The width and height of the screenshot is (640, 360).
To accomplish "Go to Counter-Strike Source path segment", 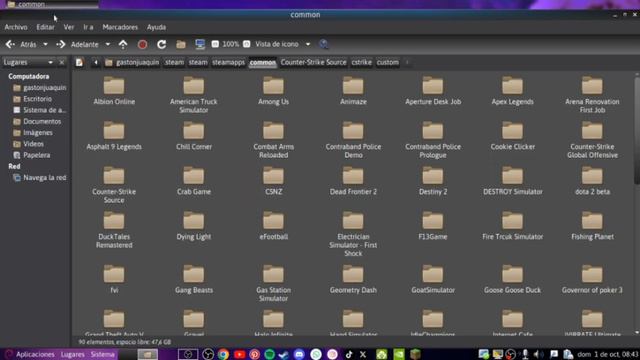I will [x=313, y=62].
